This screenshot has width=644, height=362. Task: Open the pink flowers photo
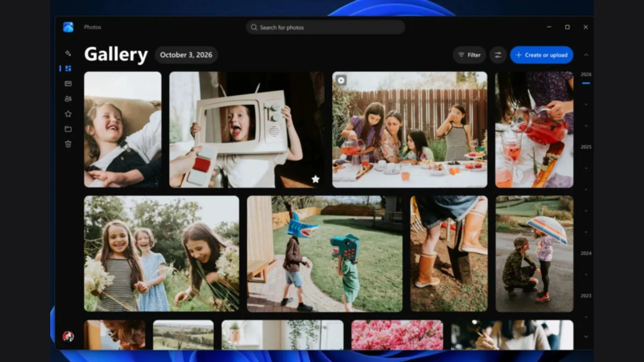[x=397, y=335]
